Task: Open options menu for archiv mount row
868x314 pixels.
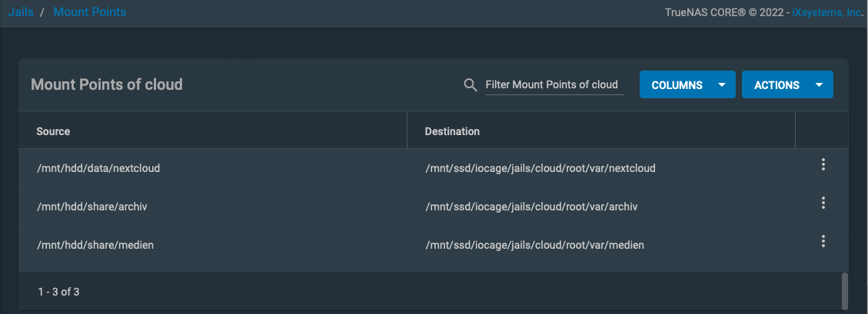Action: pos(823,203)
